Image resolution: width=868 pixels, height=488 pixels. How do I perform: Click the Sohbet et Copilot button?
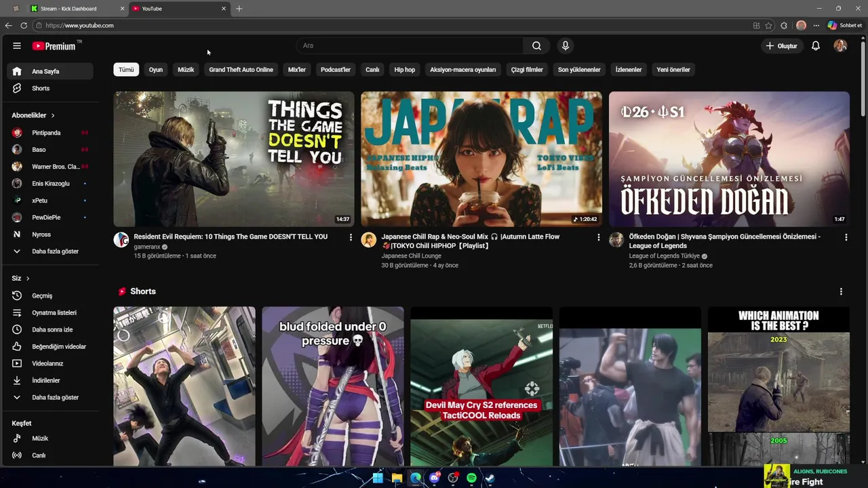845,25
